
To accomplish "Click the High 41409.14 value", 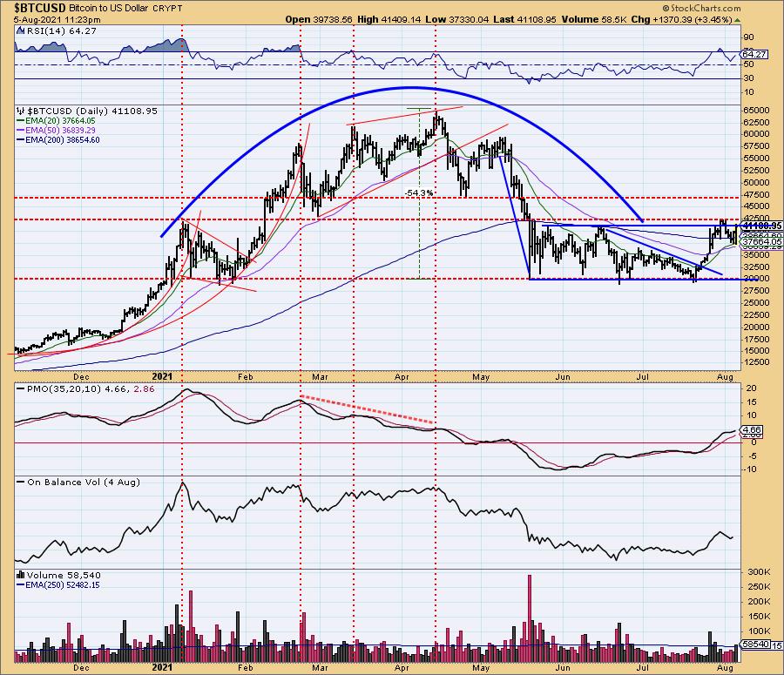I will tap(389, 19).
